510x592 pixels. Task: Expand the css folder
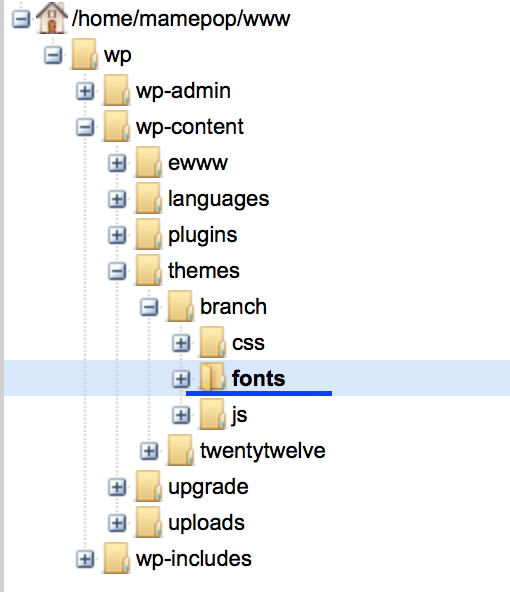tap(181, 343)
